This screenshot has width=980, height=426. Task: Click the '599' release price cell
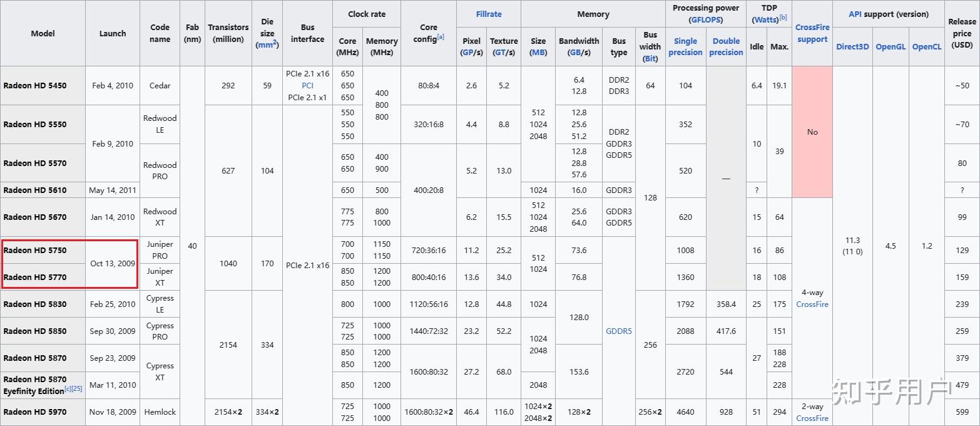tap(962, 412)
